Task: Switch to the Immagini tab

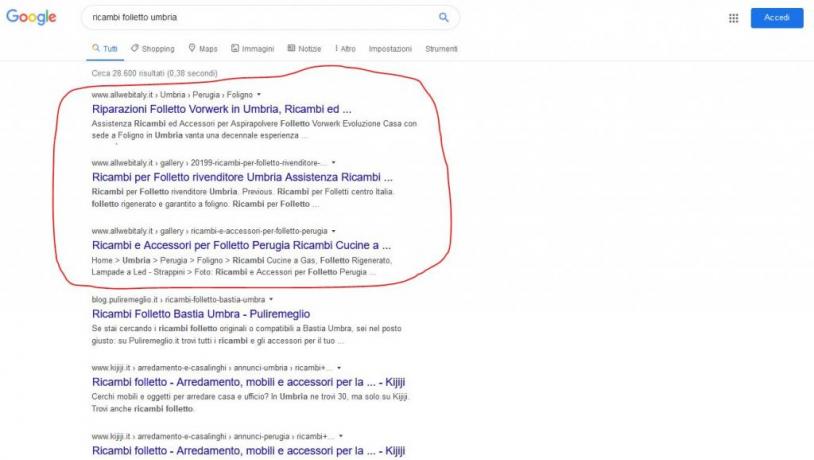Action: point(252,48)
